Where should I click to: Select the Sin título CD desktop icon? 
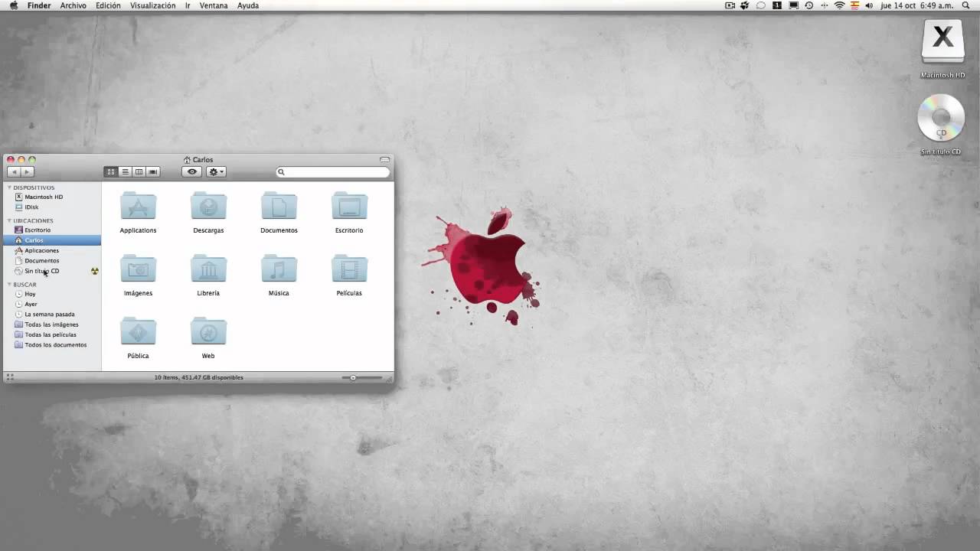coord(941,118)
